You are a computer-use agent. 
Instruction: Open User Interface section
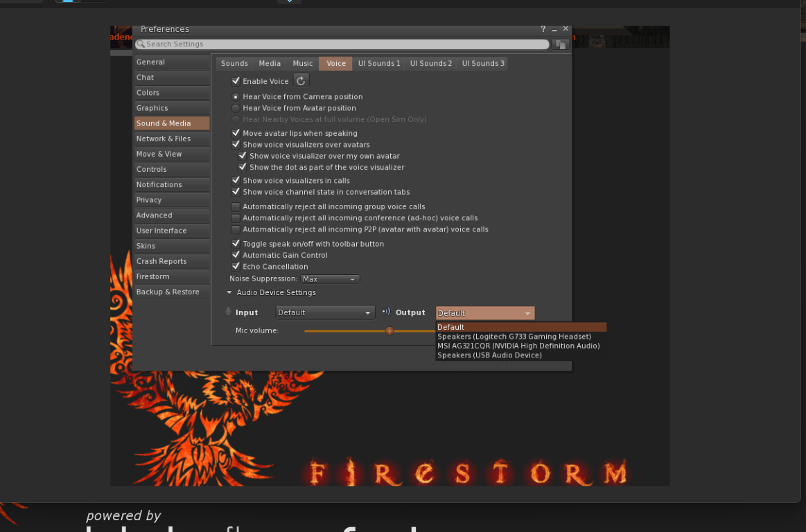(x=172, y=230)
